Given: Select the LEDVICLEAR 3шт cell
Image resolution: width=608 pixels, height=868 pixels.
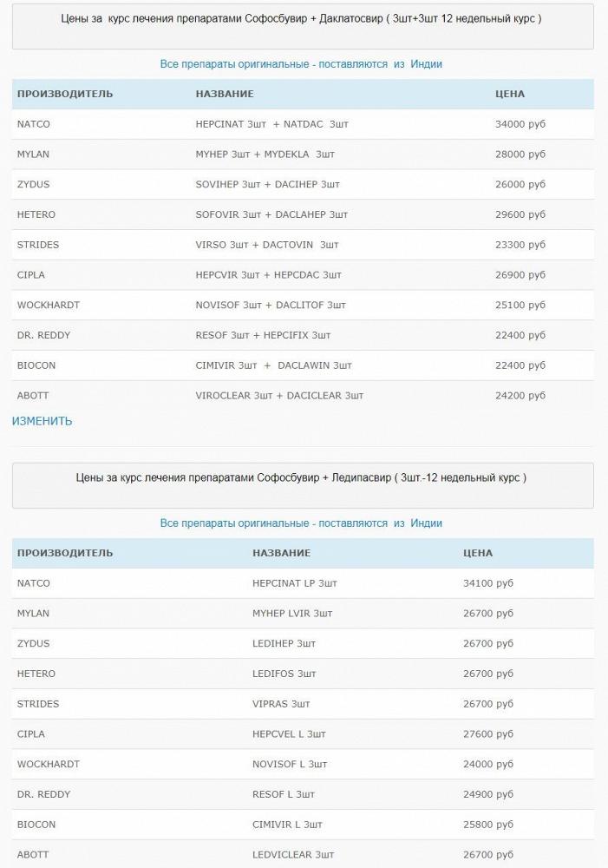Looking at the screenshot, I should pos(293,855).
